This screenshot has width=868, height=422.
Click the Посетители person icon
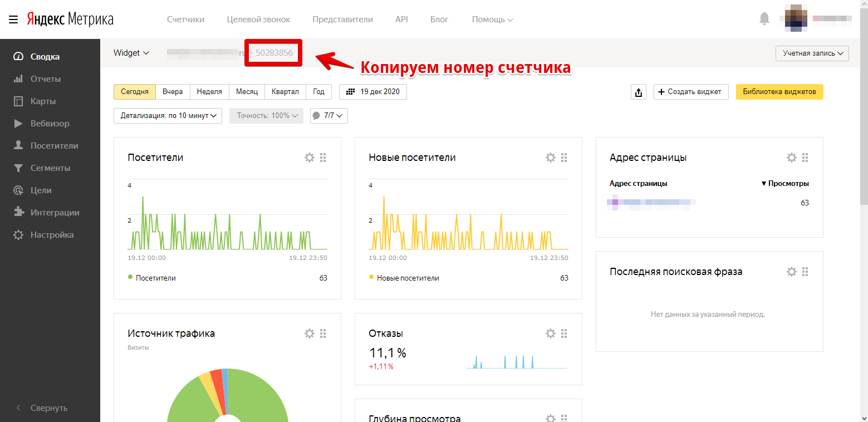click(19, 146)
